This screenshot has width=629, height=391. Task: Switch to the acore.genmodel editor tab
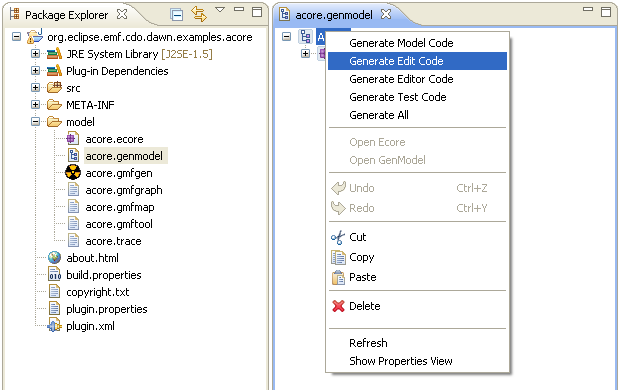334,15
